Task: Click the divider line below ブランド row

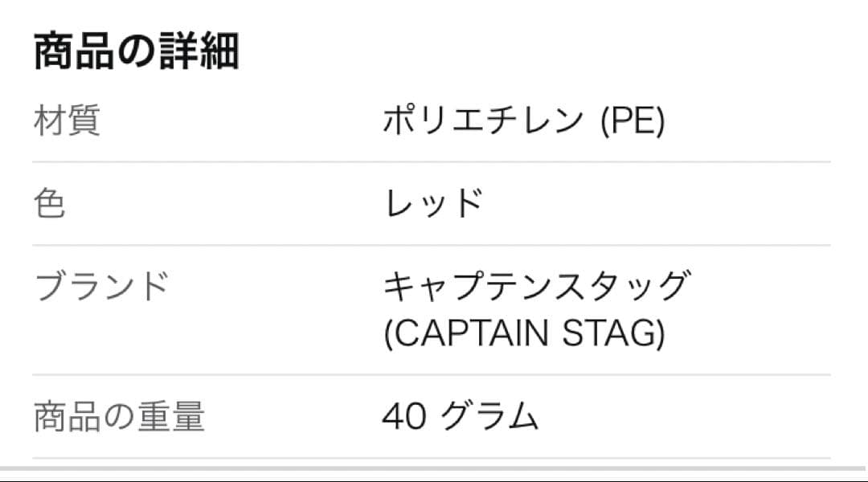Action: 432,374
